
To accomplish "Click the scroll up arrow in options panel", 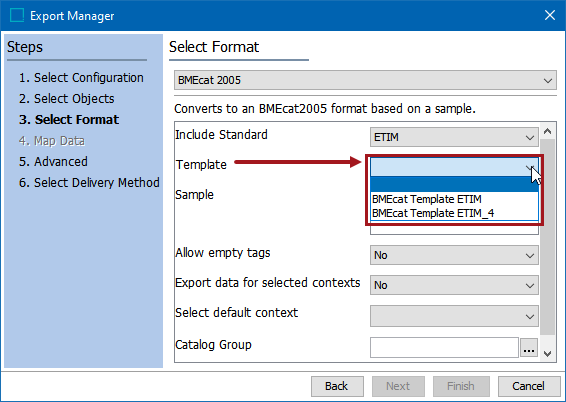I will click(547, 131).
